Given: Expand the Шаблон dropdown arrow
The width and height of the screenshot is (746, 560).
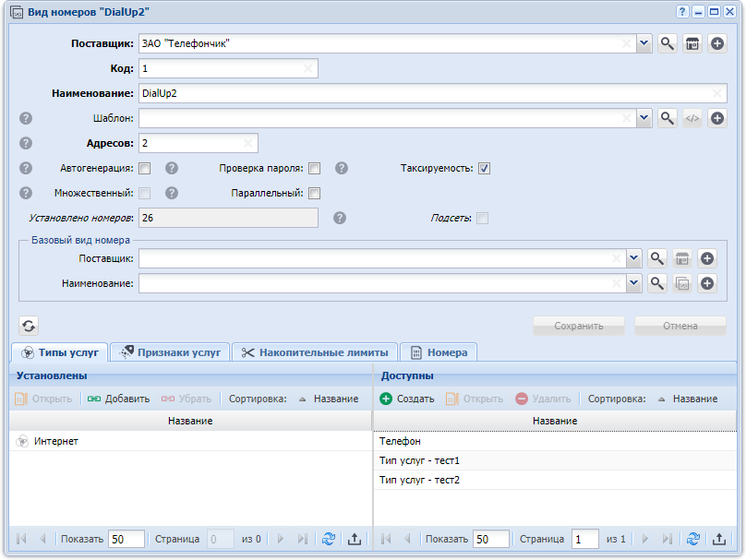Looking at the screenshot, I should click(x=644, y=118).
